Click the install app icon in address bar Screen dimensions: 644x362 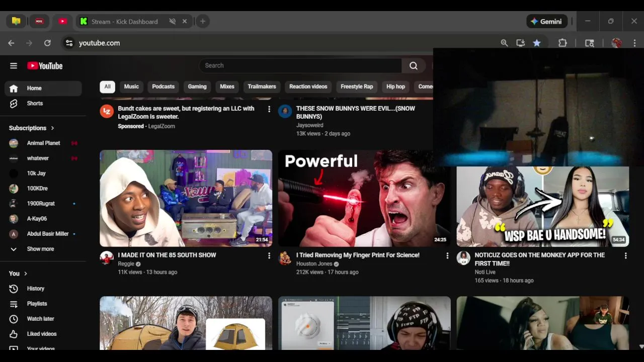521,43
